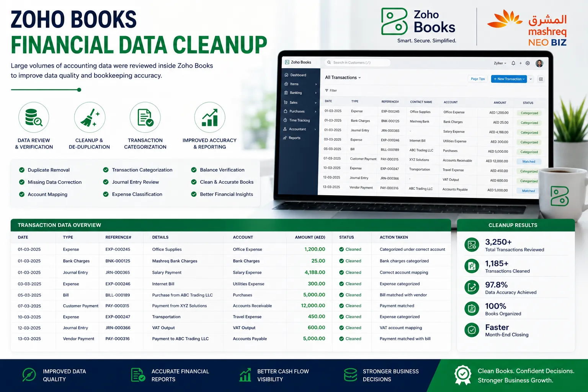Click the Page Tips button

pyautogui.click(x=478, y=79)
